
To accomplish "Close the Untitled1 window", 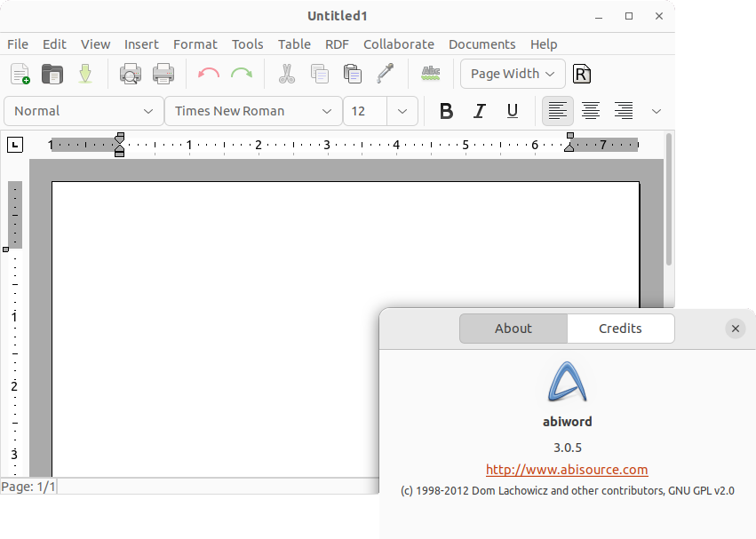I will [659, 16].
